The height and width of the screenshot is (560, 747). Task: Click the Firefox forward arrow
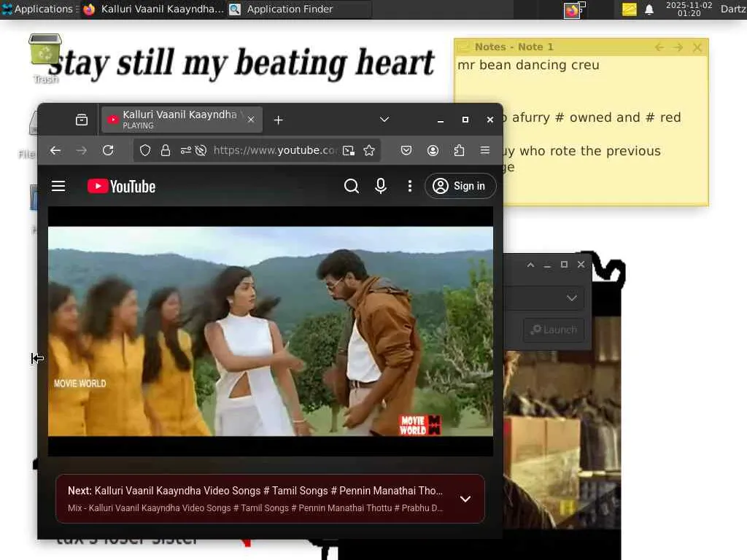click(x=82, y=150)
